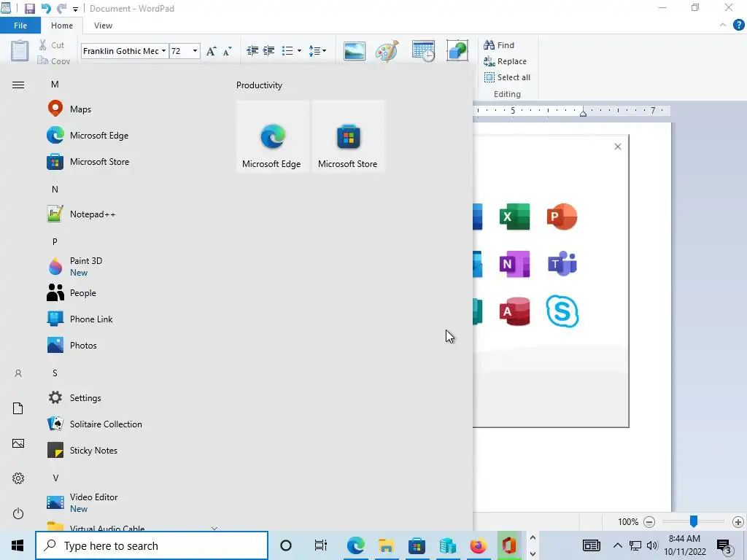The image size is (747, 560).
Task: Jump to letter S section header
Action: tap(55, 373)
